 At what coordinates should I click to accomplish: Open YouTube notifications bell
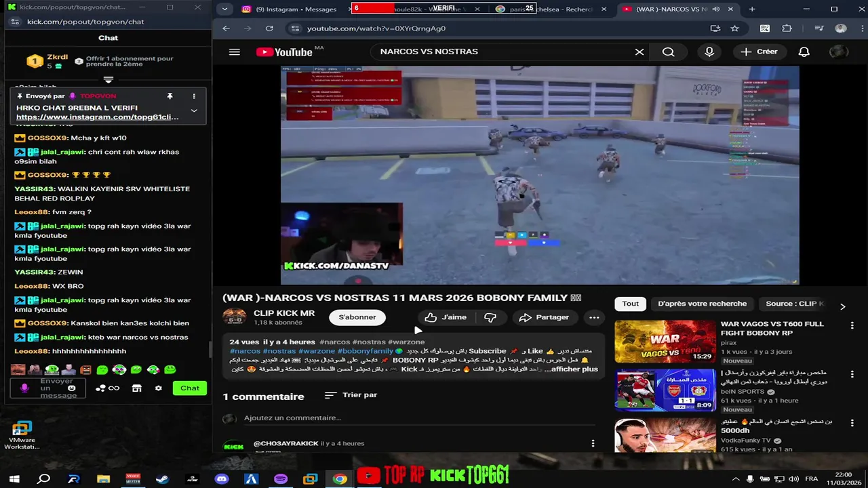(804, 52)
